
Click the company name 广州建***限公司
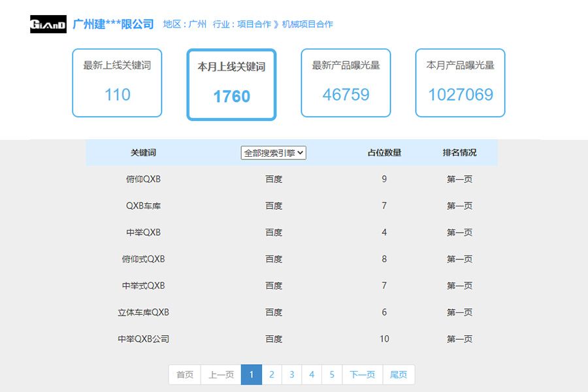pos(112,24)
